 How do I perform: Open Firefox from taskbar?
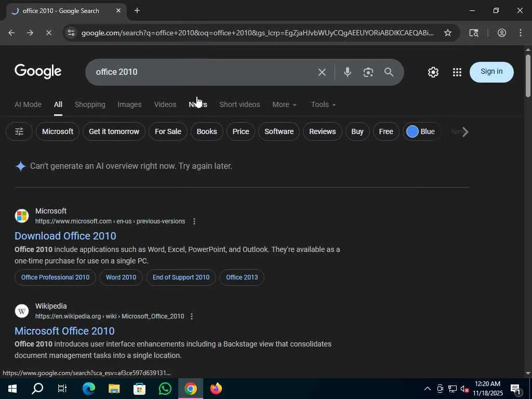pyautogui.click(x=216, y=389)
